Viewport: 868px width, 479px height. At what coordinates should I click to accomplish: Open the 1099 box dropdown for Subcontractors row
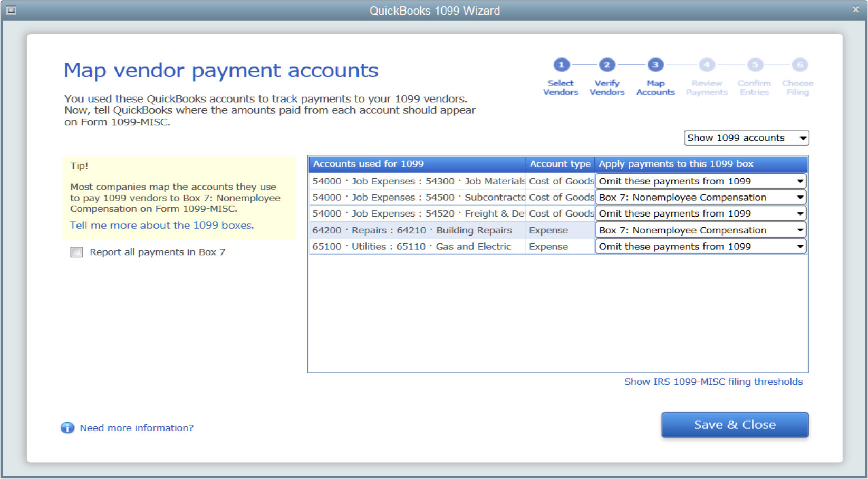[x=701, y=198]
